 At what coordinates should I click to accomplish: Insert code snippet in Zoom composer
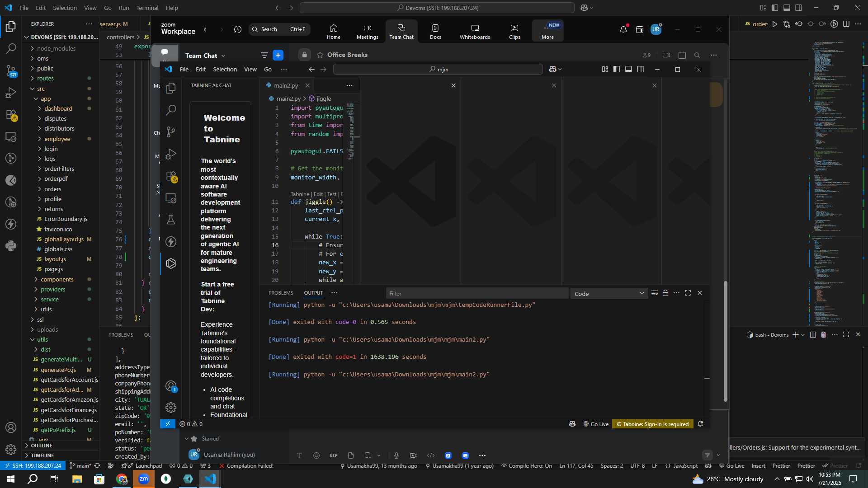coord(431,455)
